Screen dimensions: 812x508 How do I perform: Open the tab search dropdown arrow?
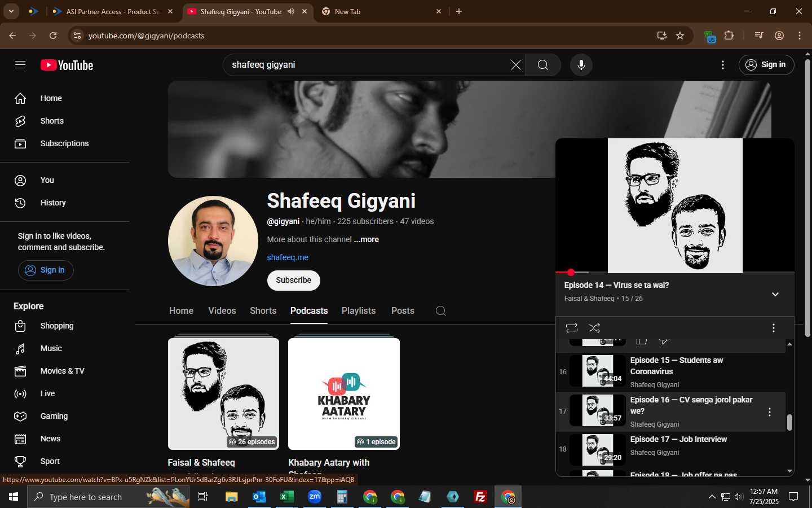11,11
